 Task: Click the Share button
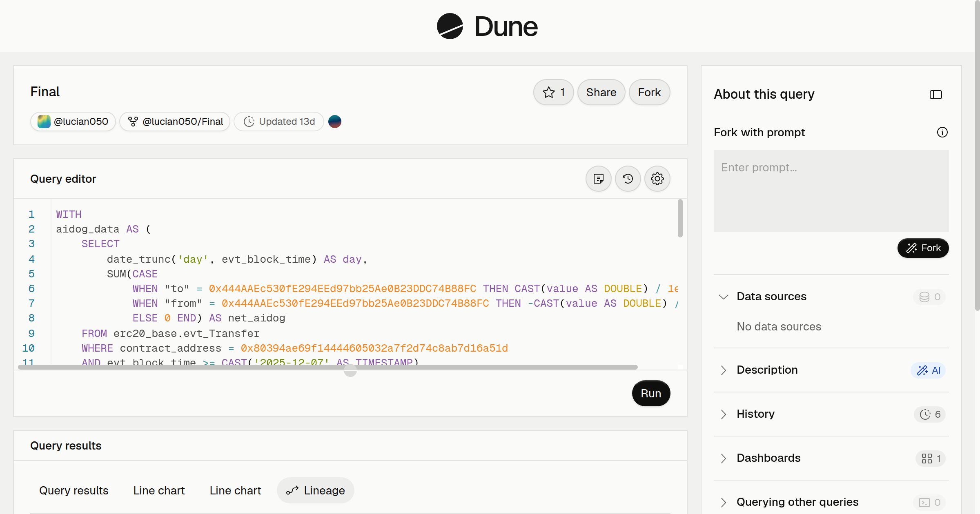(601, 92)
